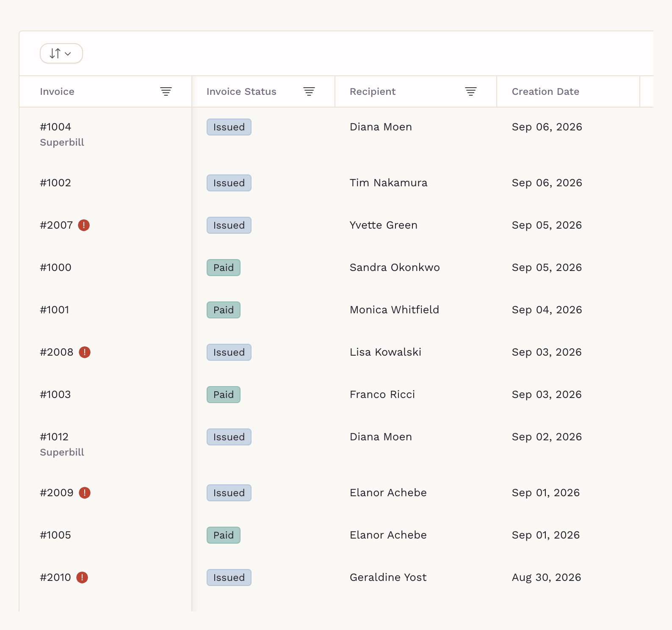Click the Issued badge for #1012

click(x=229, y=437)
